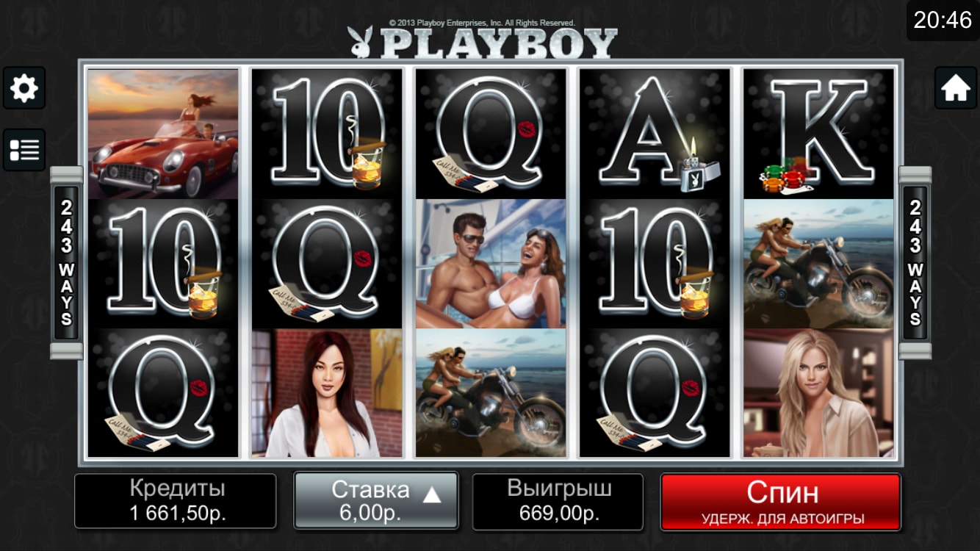Screen dimensions: 980x551
Task: Open the paytable list icon
Action: point(24,150)
